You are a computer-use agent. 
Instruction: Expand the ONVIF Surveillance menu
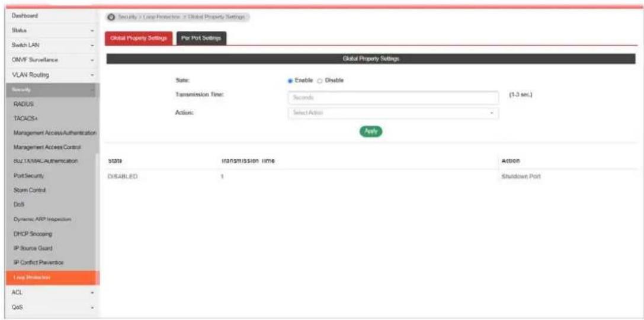tap(52, 60)
